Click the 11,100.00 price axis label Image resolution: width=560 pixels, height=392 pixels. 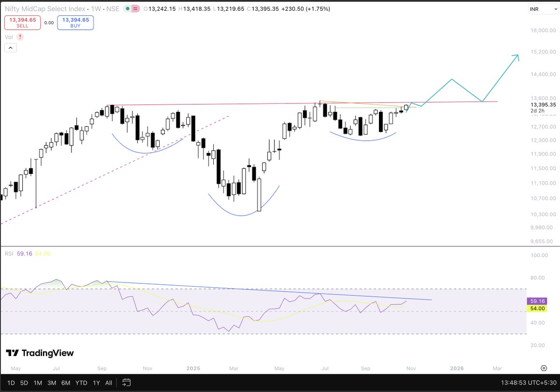click(x=544, y=184)
